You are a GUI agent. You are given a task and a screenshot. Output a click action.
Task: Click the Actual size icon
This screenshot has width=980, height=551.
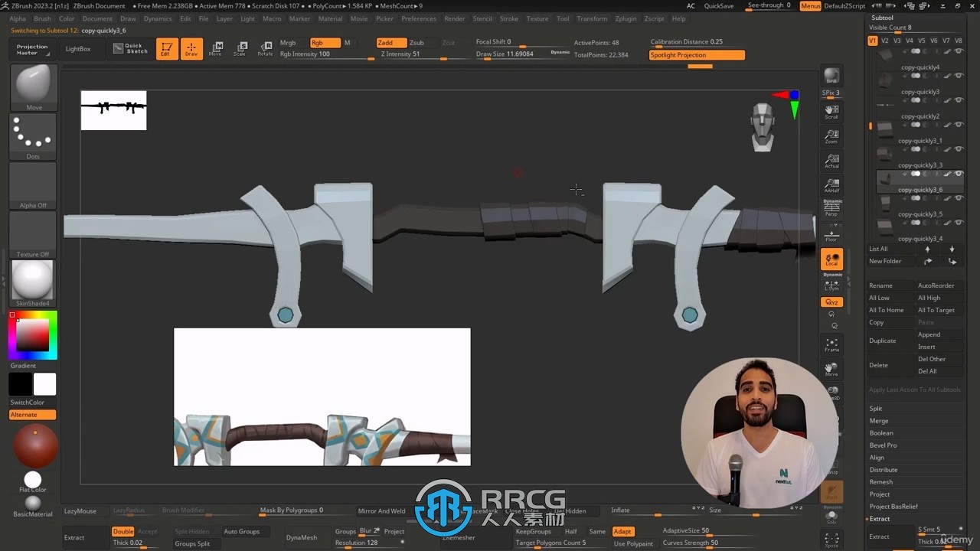831,161
